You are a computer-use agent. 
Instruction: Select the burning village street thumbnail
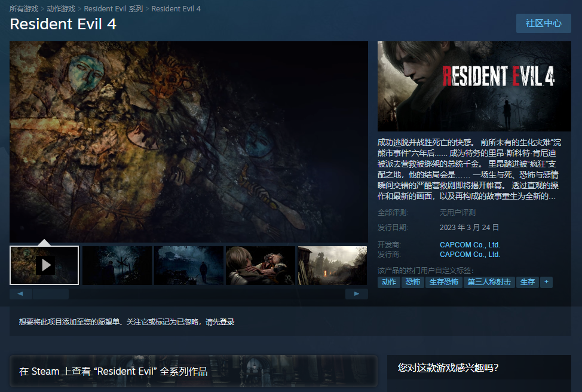[x=332, y=265]
